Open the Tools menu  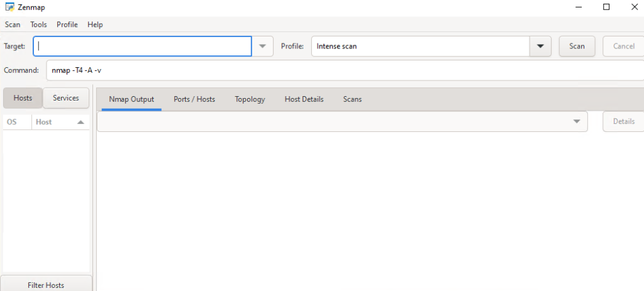tap(38, 25)
